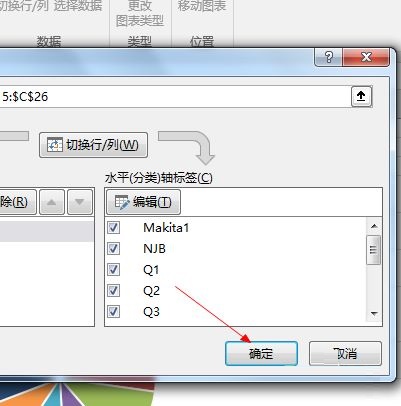
Task: Uncheck the Q3 category checkbox
Action: coord(113,312)
